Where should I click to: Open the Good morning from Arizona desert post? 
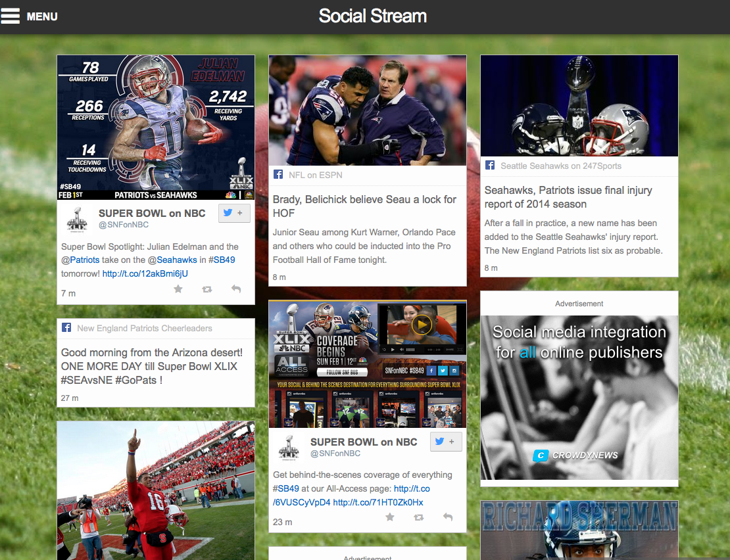coord(152,366)
